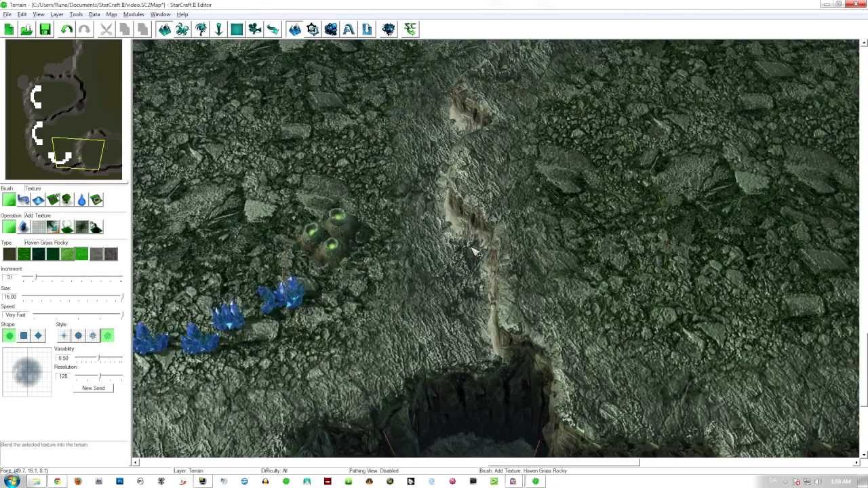This screenshot has height=488, width=868.
Task: Choose the solid circle brush style
Action: [78, 335]
